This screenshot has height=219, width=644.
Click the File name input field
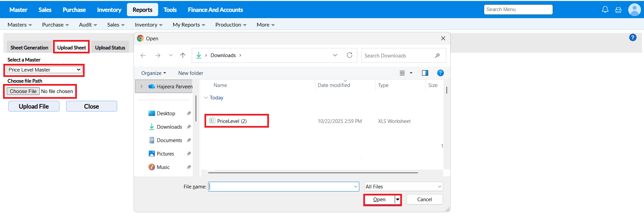pyautogui.click(x=281, y=187)
